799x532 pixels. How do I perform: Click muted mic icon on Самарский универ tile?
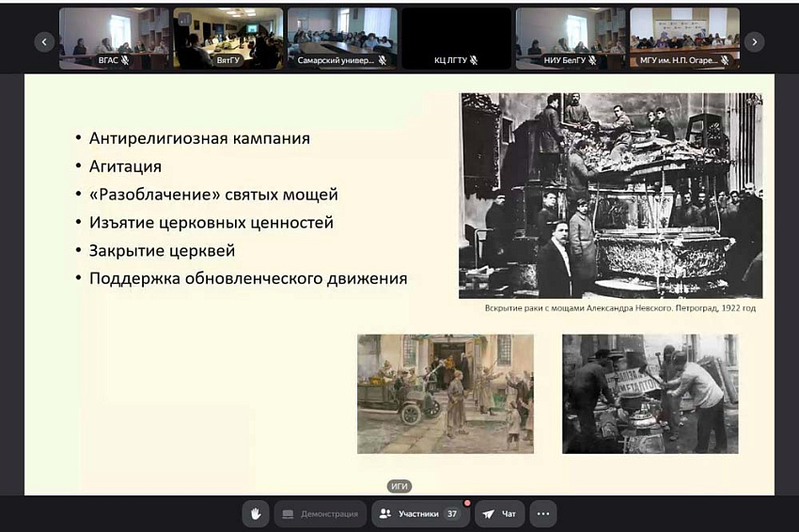coord(382,61)
